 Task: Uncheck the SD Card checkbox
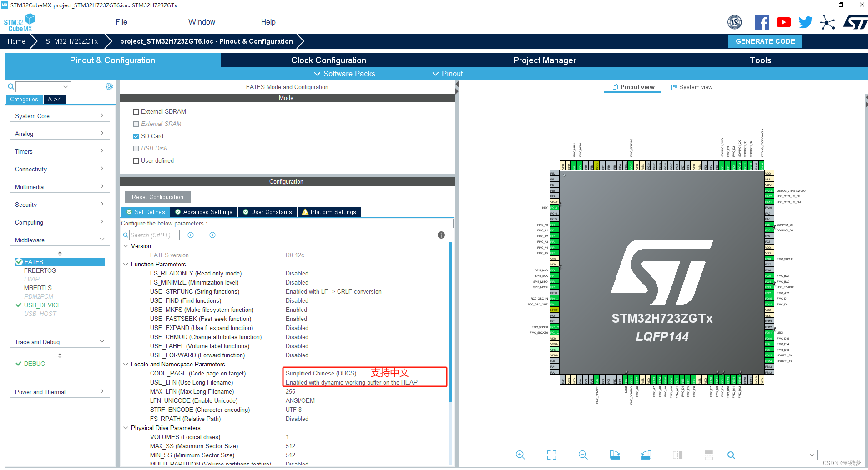pos(136,136)
